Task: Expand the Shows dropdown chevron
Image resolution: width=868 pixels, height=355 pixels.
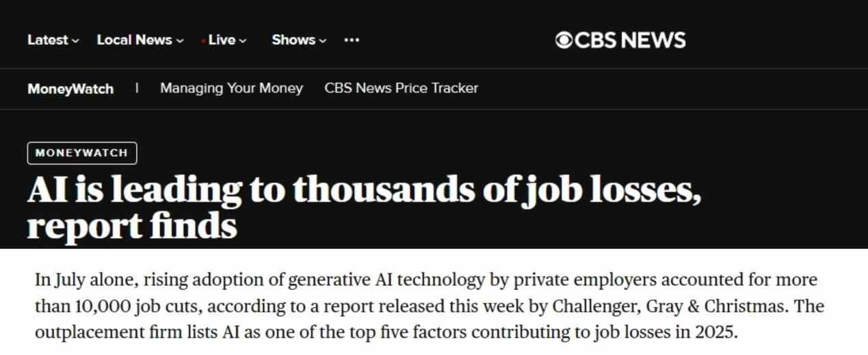Action: click(x=323, y=41)
